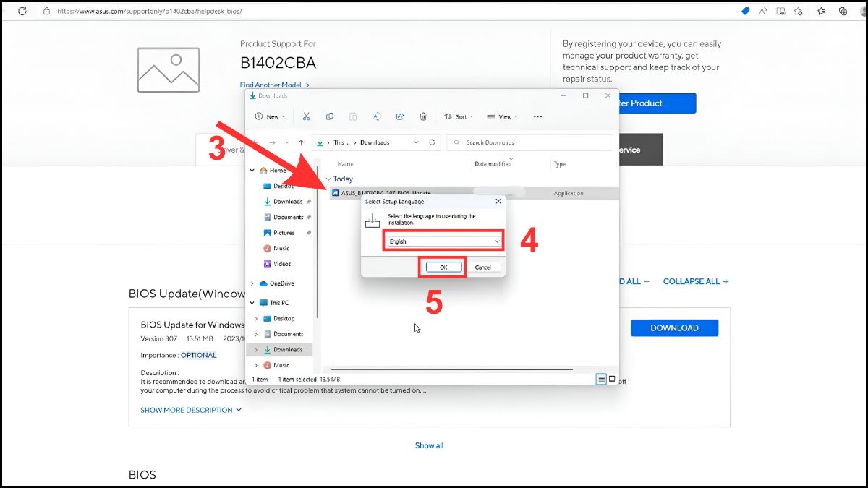Click the Refresh icon beside the address bar

click(432, 142)
